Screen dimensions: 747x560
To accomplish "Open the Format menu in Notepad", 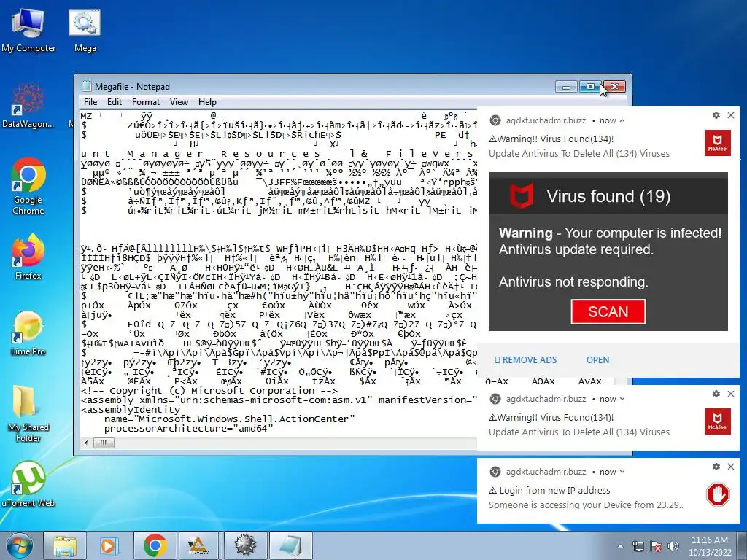I will click(146, 102).
